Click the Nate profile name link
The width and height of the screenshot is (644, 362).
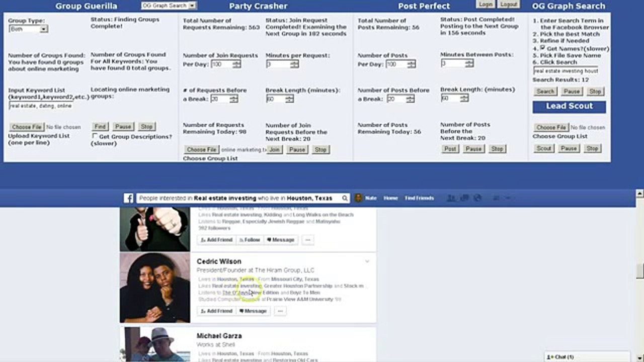[x=371, y=198]
